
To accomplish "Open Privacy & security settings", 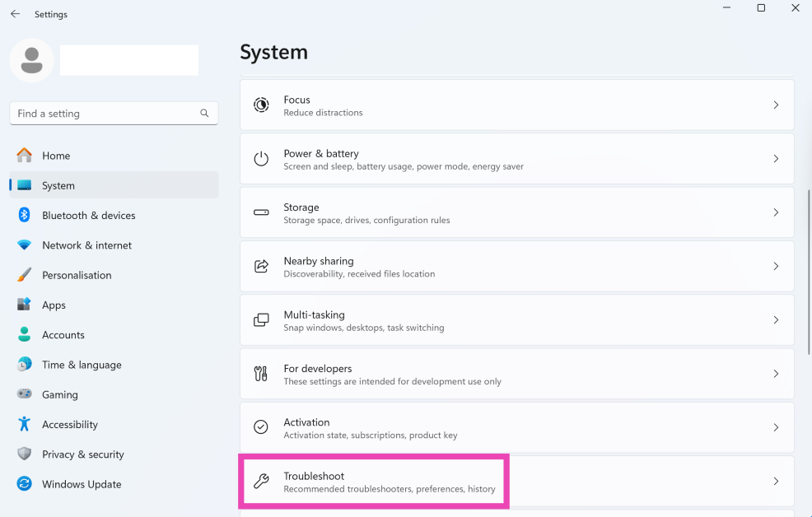I will tap(82, 454).
